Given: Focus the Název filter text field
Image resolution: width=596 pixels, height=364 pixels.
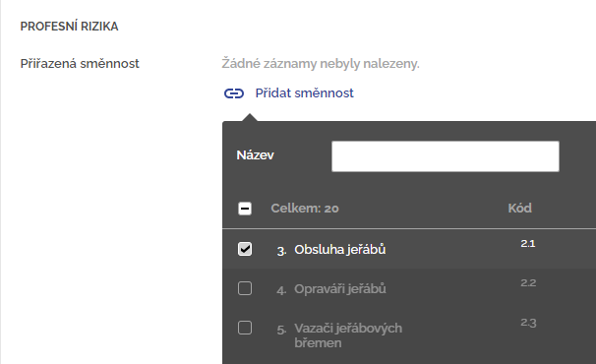Looking at the screenshot, I should pyautogui.click(x=446, y=156).
